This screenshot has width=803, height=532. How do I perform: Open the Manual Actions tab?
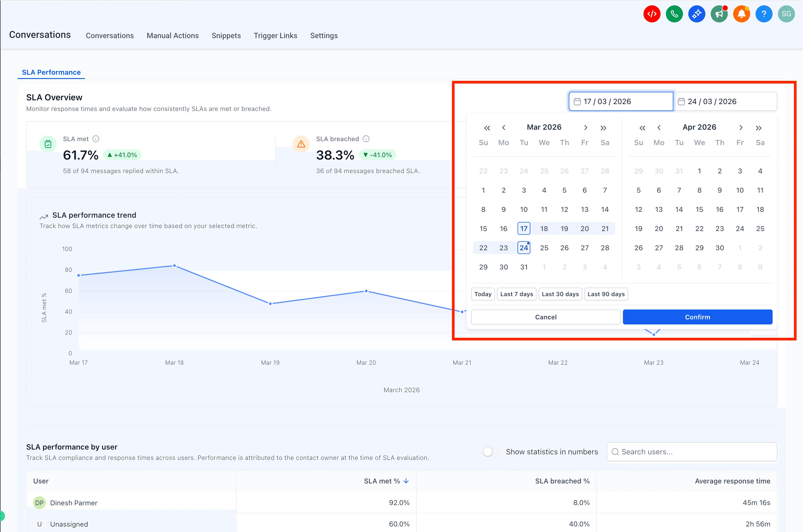tap(173, 36)
